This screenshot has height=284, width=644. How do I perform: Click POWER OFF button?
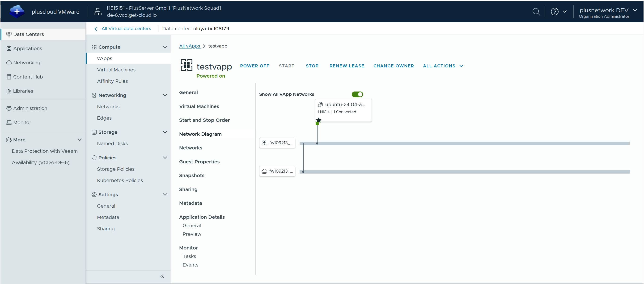[254, 66]
